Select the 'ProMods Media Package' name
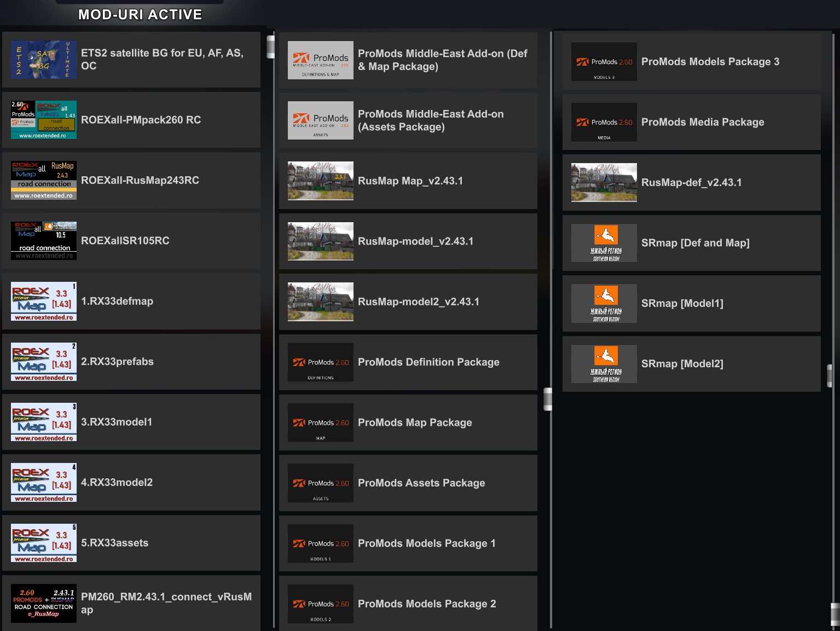This screenshot has height=631, width=840. 703,122
